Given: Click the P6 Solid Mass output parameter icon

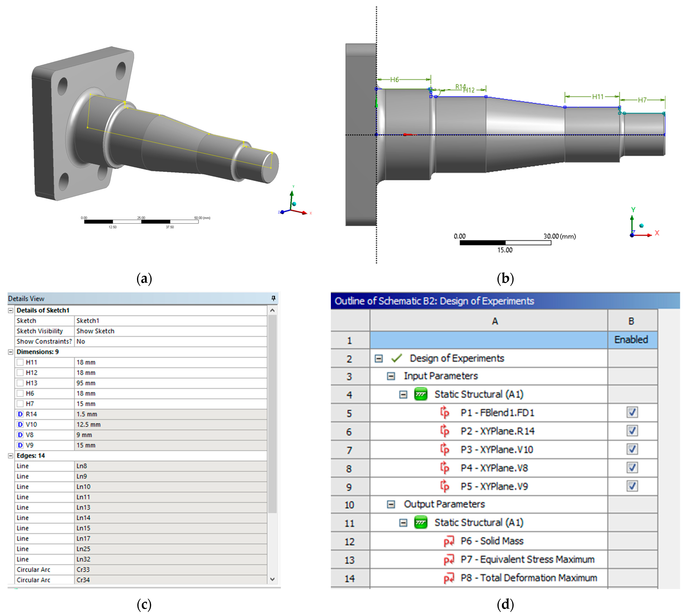Looking at the screenshot, I should [x=449, y=541].
